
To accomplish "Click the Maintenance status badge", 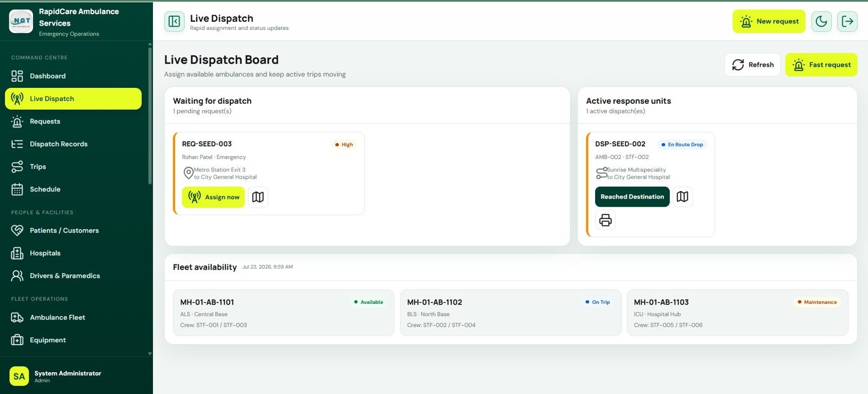I will pyautogui.click(x=816, y=302).
